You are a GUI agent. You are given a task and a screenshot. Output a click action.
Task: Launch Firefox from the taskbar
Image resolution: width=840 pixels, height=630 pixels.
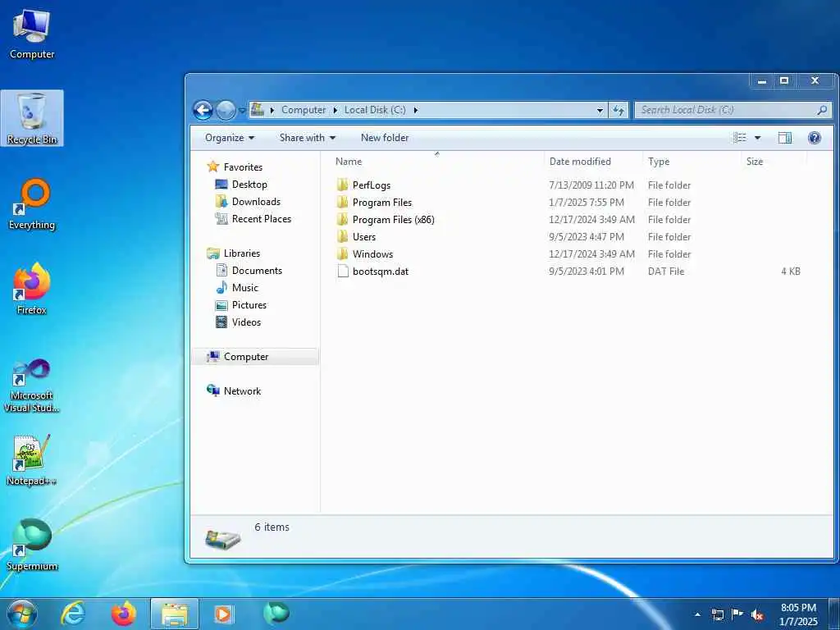pos(123,614)
